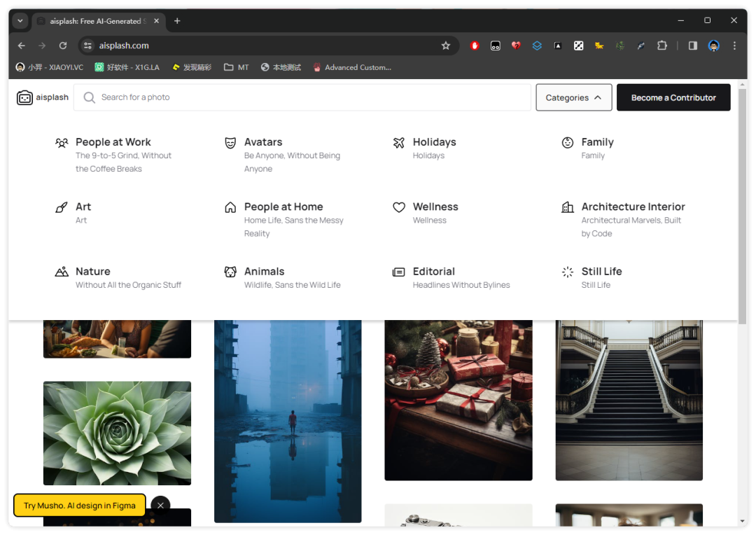Open the Holidays category
The image size is (756, 535).
click(x=435, y=142)
